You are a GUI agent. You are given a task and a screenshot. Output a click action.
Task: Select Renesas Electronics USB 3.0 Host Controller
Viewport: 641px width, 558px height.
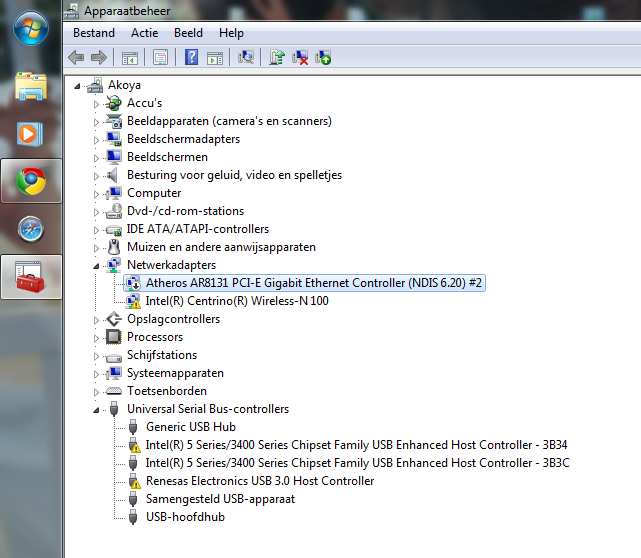(260, 481)
